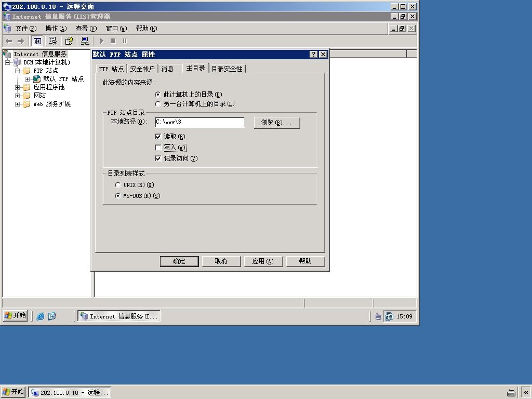
Task: Select 此计算机上的目录 radio option
Action: pyautogui.click(x=158, y=95)
